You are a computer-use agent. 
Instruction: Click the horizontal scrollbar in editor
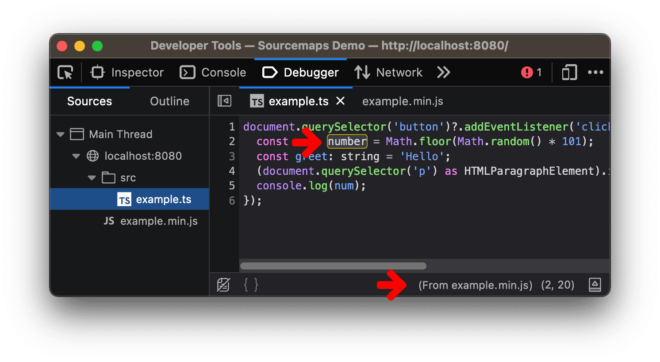point(333,266)
